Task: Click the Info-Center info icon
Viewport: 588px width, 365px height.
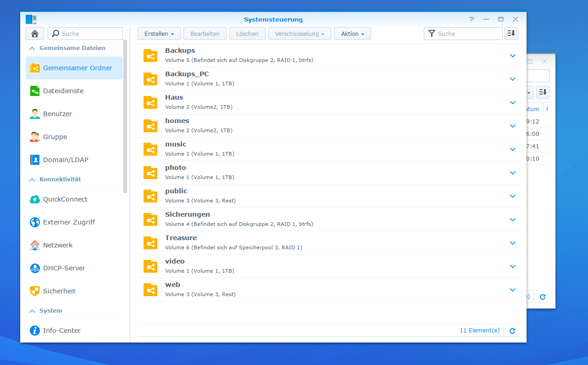Action: (35, 331)
